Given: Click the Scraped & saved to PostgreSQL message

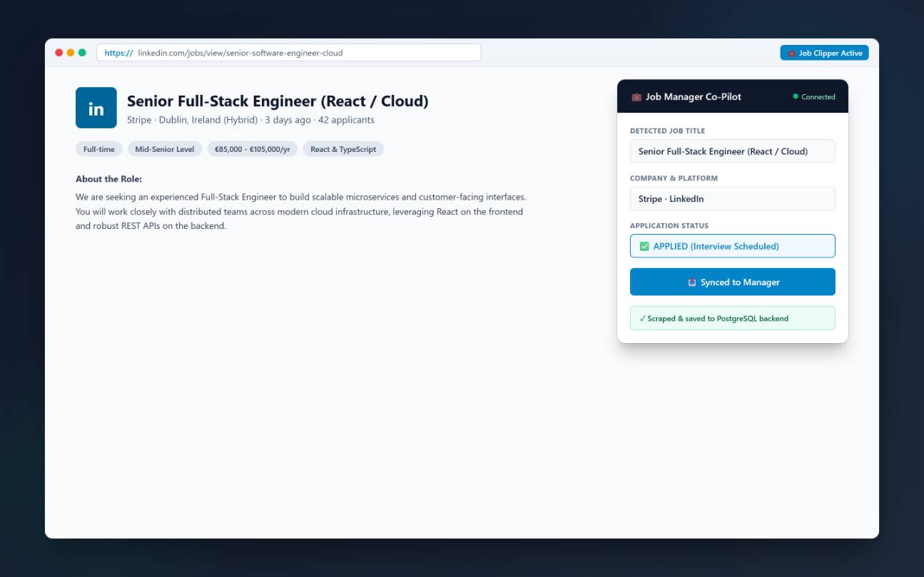Looking at the screenshot, I should coord(732,318).
